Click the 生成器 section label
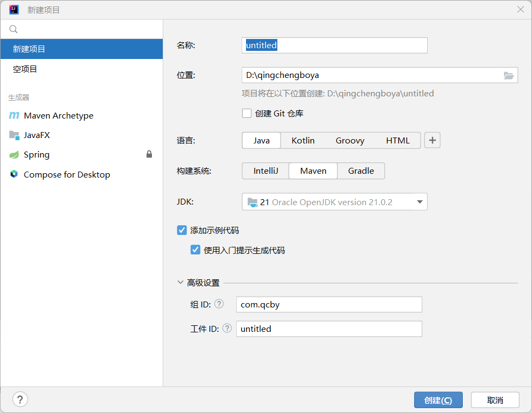 click(19, 97)
